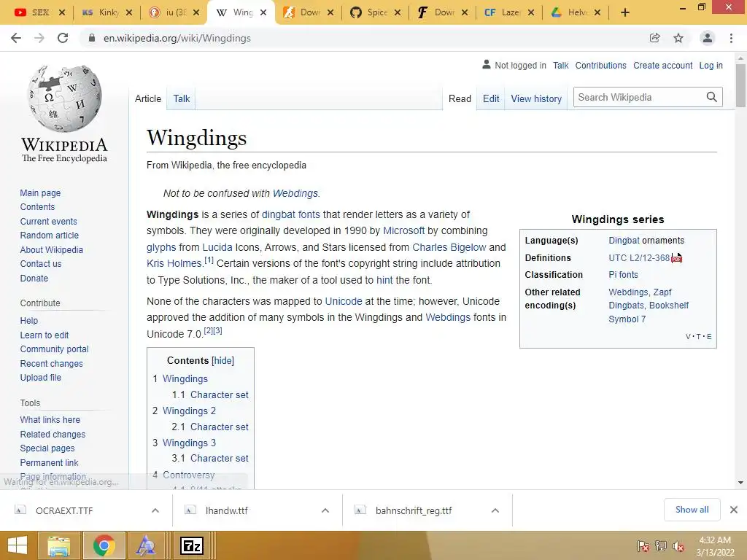Click footnote reference [1]

point(209,260)
